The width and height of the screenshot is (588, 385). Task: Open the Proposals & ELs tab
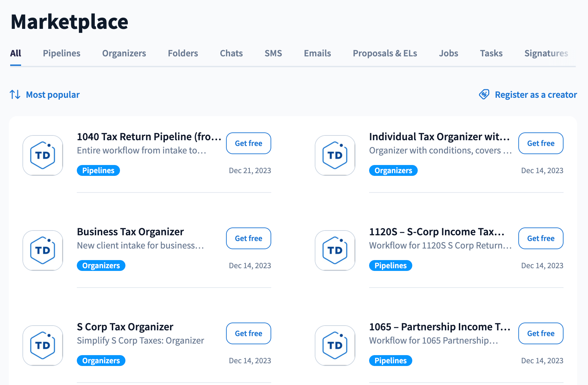coord(385,53)
